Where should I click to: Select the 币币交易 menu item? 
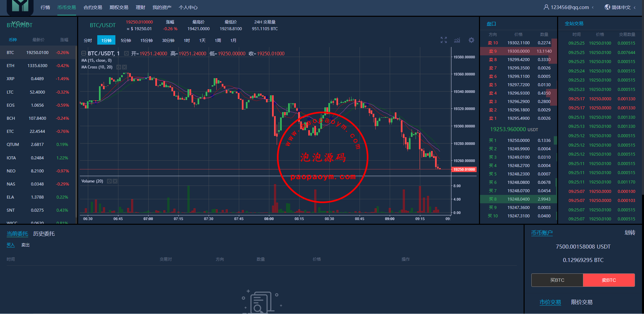coord(66,7)
